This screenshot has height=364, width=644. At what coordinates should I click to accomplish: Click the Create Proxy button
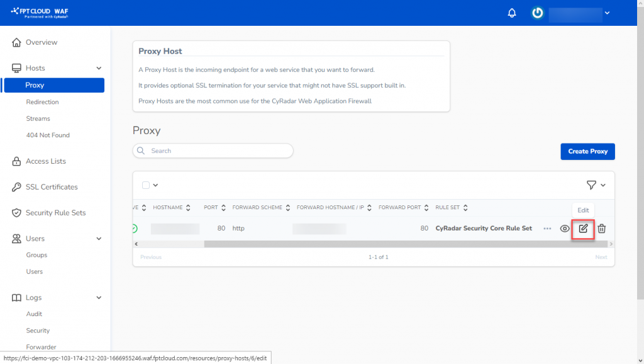point(587,151)
